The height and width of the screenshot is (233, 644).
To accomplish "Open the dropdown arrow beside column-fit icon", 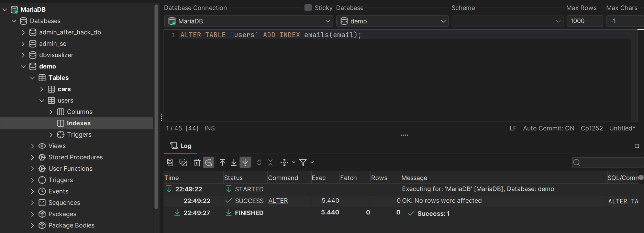I will click(293, 162).
